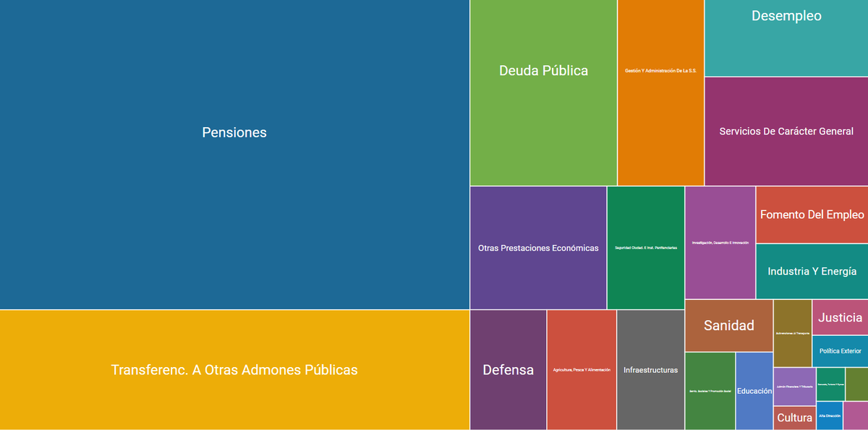This screenshot has width=868, height=430.
Task: Select the Pensiones treemap block
Action: [234, 155]
